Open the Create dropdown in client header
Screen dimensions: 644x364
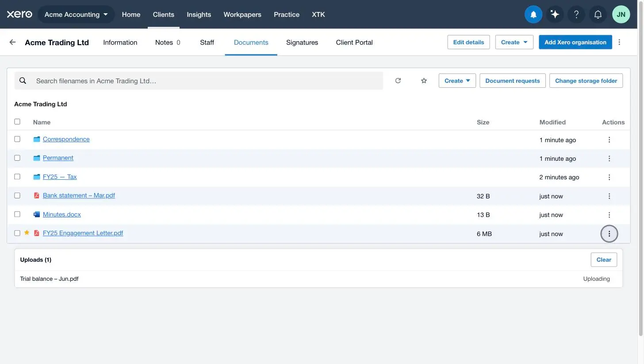(x=514, y=42)
